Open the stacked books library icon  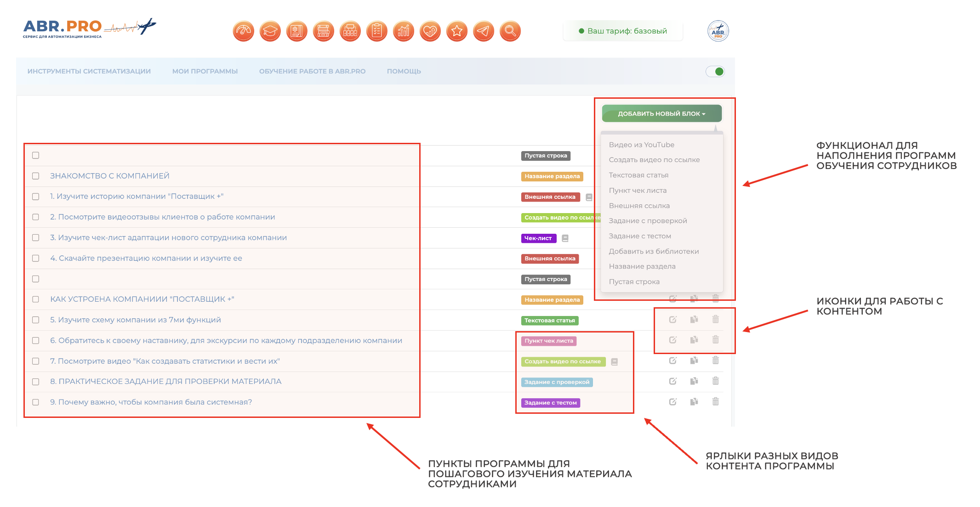[x=324, y=31]
